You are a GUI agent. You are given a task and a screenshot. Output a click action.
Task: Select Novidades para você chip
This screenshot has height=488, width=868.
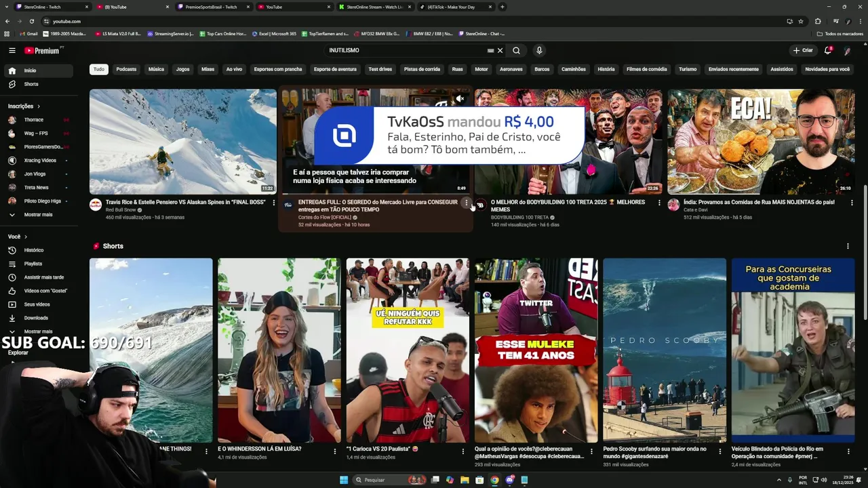tap(827, 69)
